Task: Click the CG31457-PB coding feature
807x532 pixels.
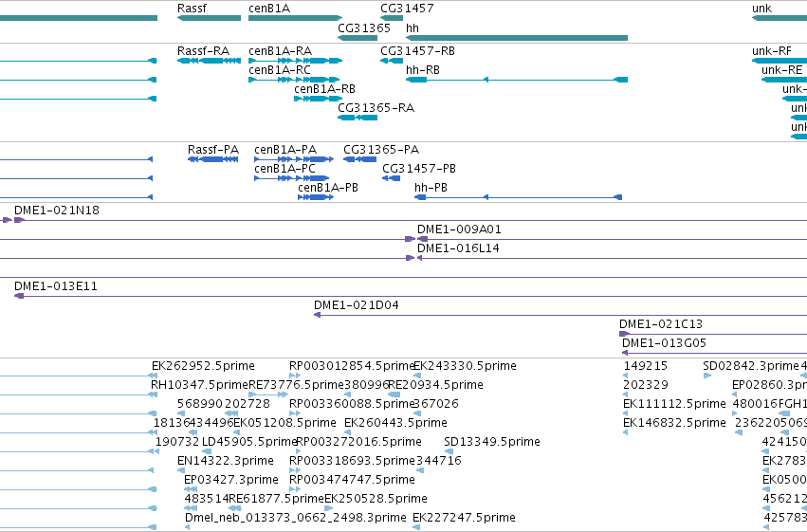Action: click(391, 178)
